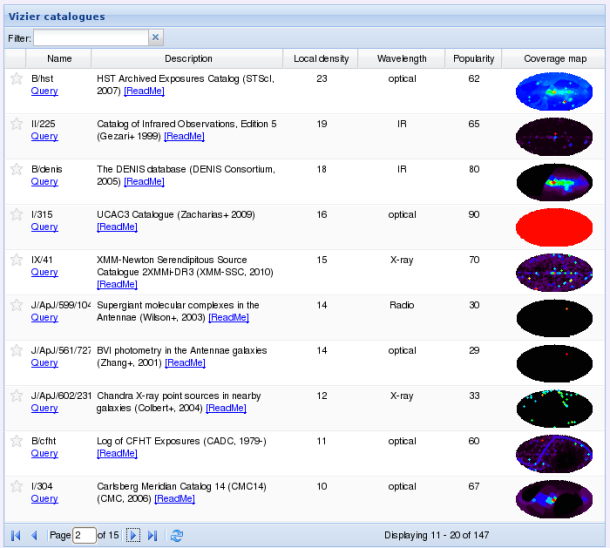Sort by Description column header

tap(188, 59)
